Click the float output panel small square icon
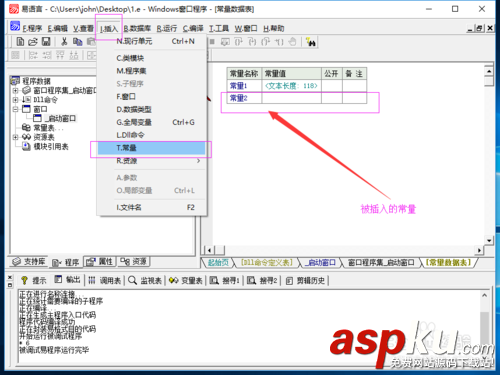This screenshot has width=500, height=375. [x=10, y=285]
